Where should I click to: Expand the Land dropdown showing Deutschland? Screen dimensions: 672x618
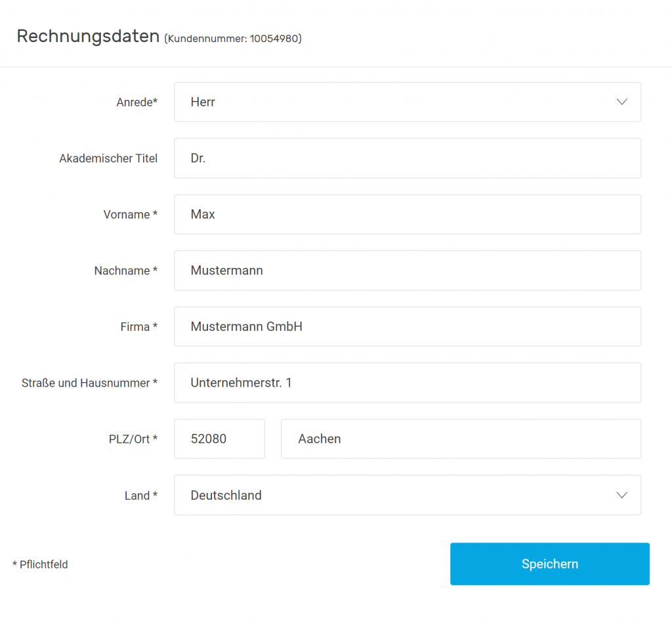tap(407, 495)
